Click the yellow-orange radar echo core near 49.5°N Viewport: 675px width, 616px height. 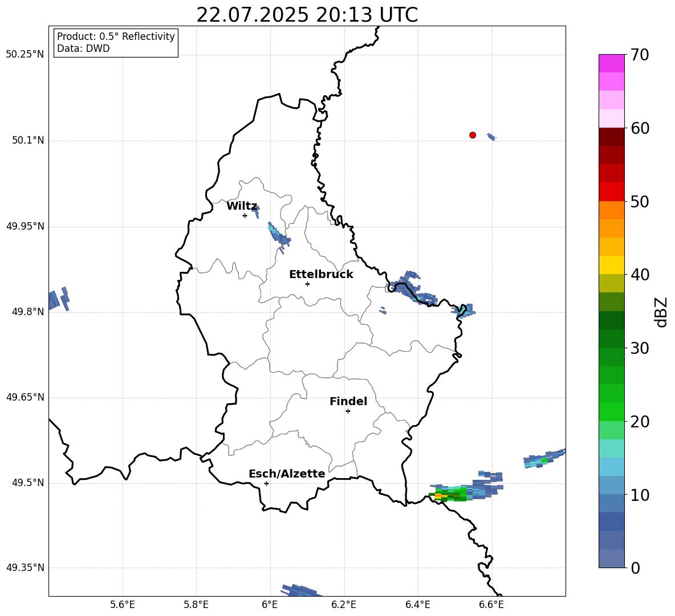[x=438, y=496]
